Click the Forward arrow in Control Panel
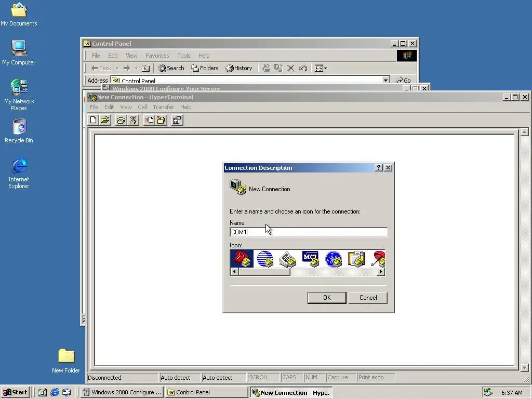Image resolution: width=532 pixels, height=399 pixels. click(127, 68)
